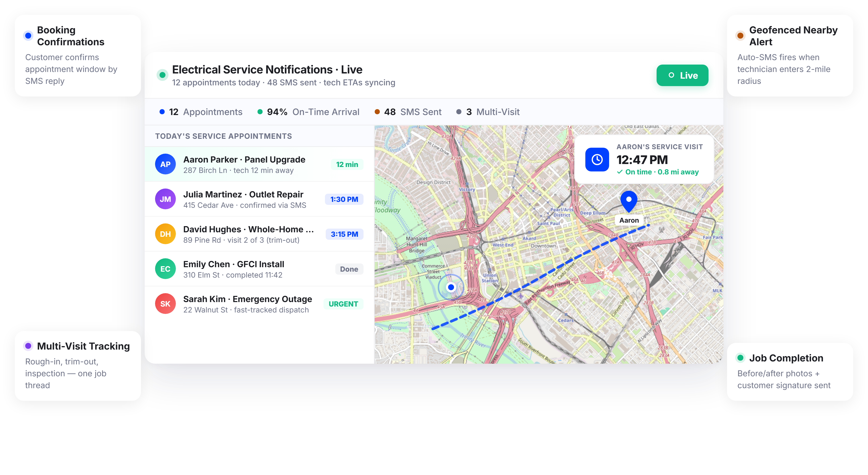The image size is (868, 475).
Task: Select David Hughes · Whole-Home appointment
Action: [259, 234]
